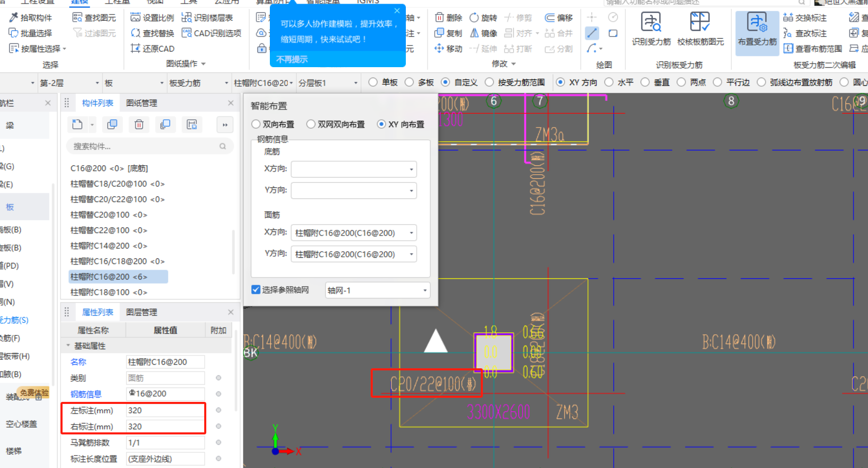The width and height of the screenshot is (868, 468).
Task: Click new component icon in 构件列表 panel
Action: pos(77,124)
